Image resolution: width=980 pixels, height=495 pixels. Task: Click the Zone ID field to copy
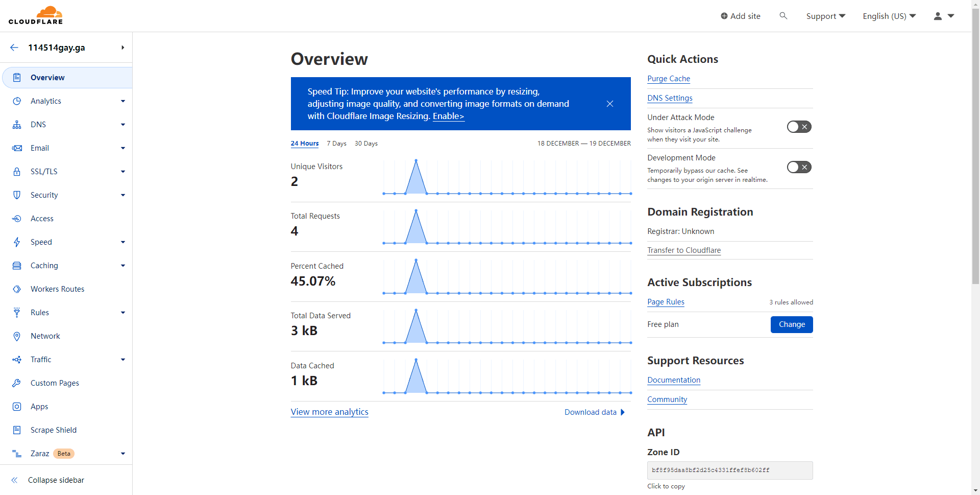pyautogui.click(x=730, y=470)
